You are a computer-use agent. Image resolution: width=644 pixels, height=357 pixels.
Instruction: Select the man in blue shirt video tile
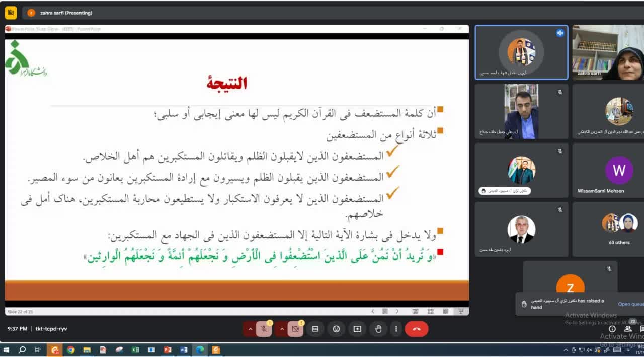[x=521, y=111]
